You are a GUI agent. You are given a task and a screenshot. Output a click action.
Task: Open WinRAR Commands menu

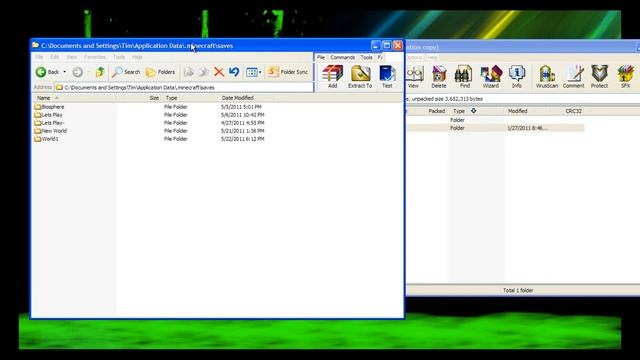[x=342, y=58]
